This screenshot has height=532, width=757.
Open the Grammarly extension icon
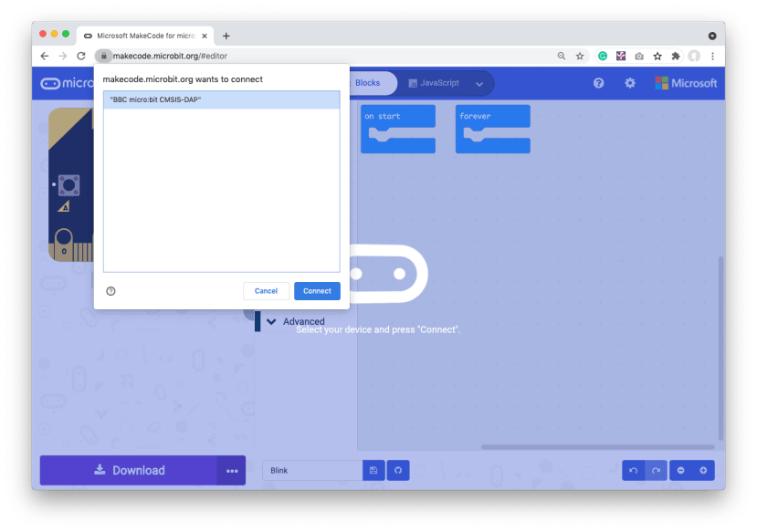coord(603,56)
